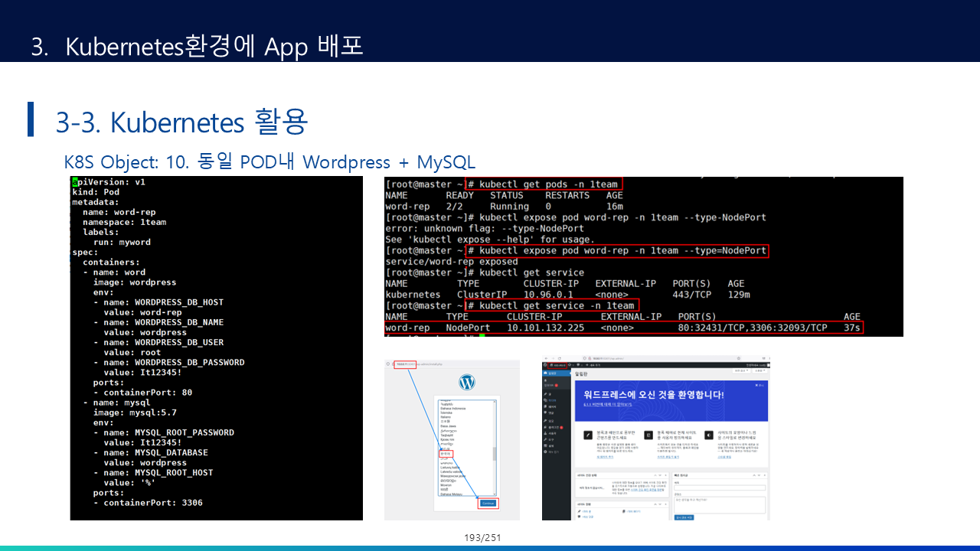Click cluster IP '10.101.132.225' in terminal

tap(545, 328)
